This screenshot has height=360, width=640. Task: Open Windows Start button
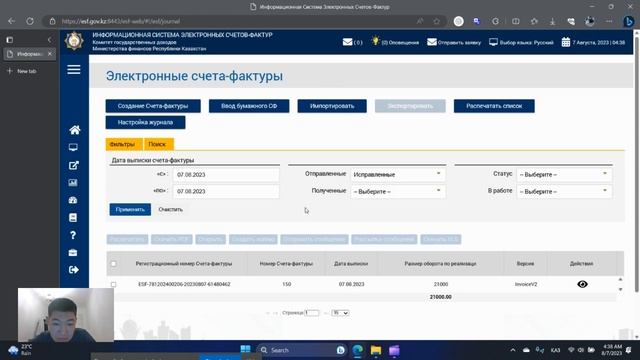tap(245, 350)
